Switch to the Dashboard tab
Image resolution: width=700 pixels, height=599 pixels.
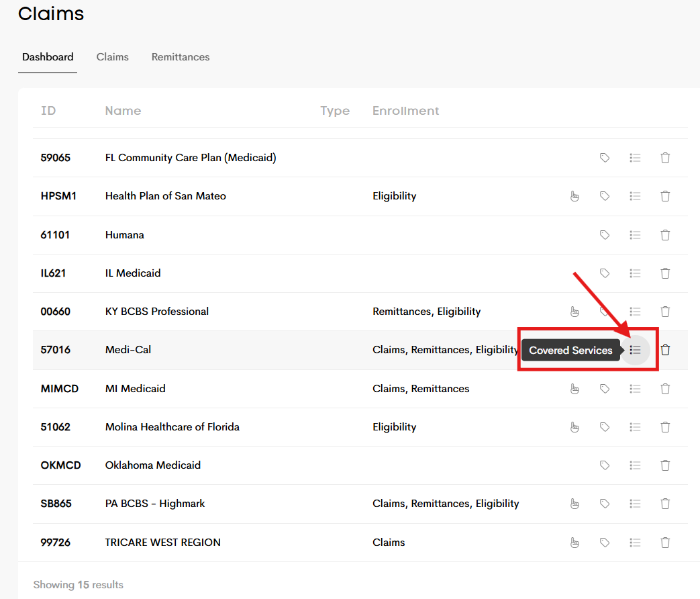coord(48,57)
